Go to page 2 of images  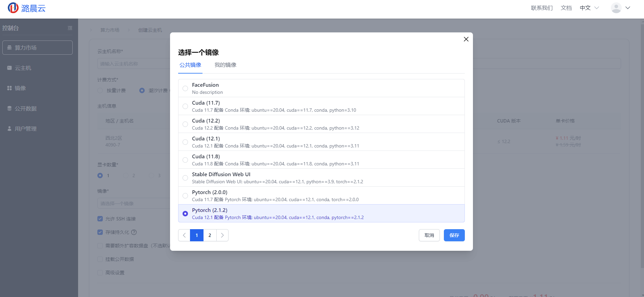210,235
